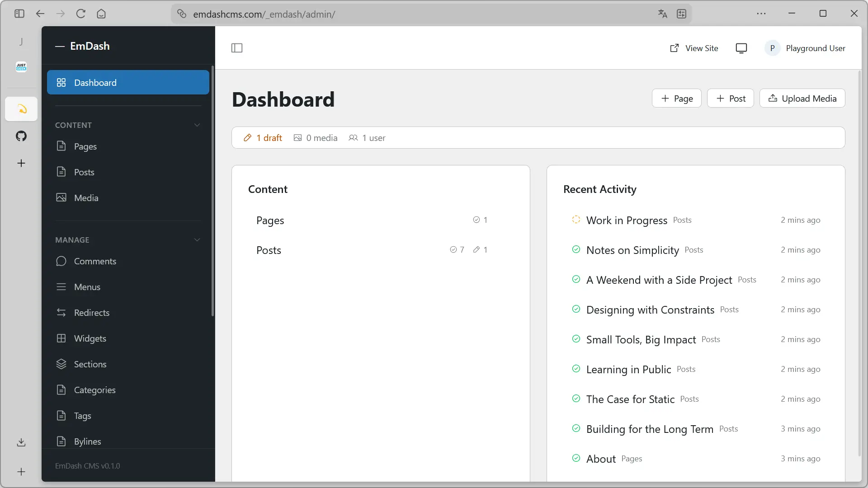Collapse the CONTENT section chevron

click(x=197, y=125)
